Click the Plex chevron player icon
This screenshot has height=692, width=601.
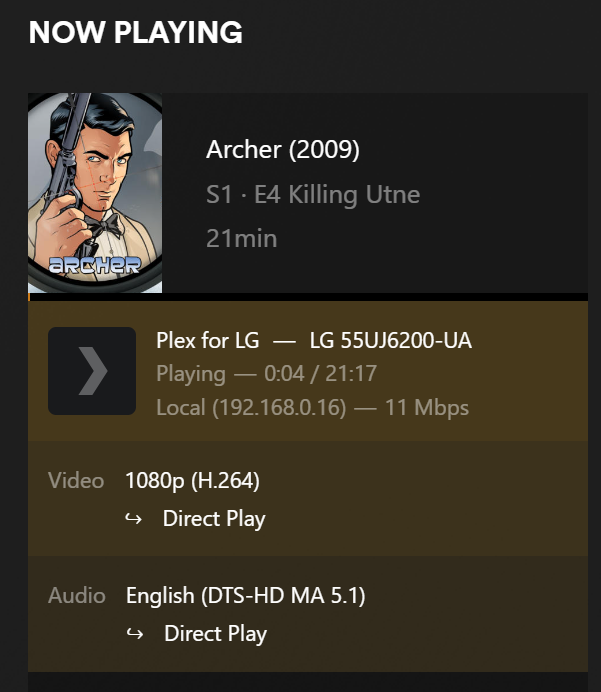tap(92, 371)
